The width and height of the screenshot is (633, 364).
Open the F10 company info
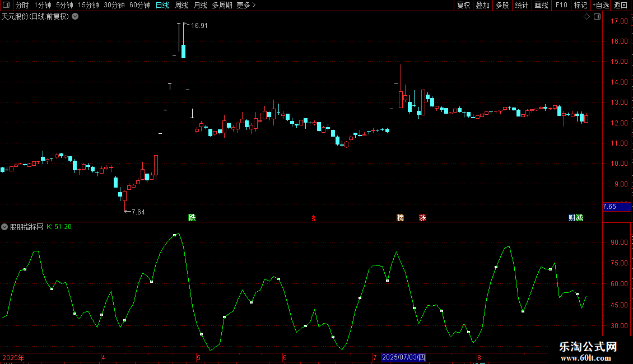point(561,5)
